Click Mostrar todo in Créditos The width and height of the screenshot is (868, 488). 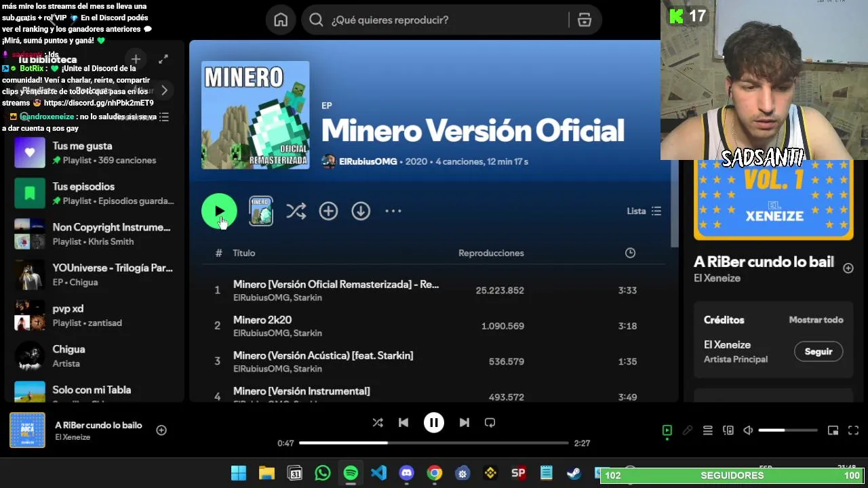pos(816,320)
